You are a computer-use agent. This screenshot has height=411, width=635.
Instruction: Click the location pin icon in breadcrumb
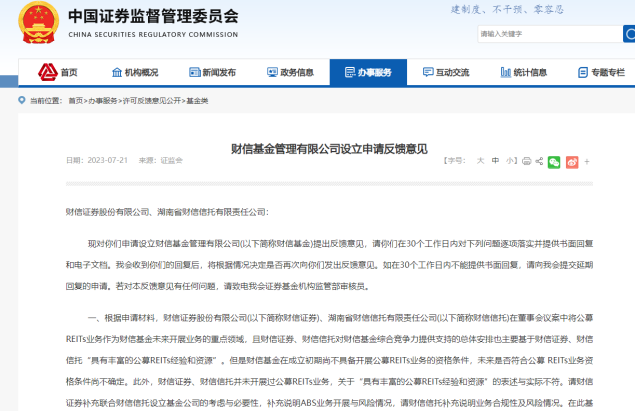tap(22, 100)
